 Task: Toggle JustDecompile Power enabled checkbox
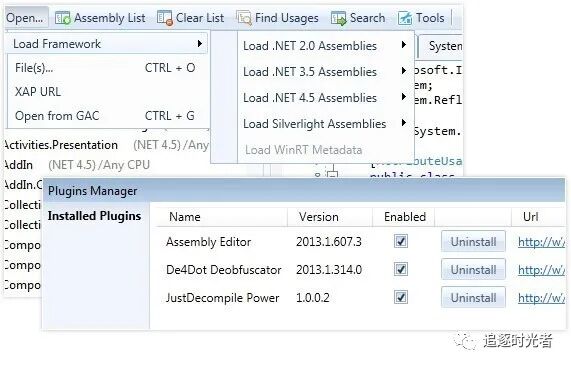tap(401, 297)
